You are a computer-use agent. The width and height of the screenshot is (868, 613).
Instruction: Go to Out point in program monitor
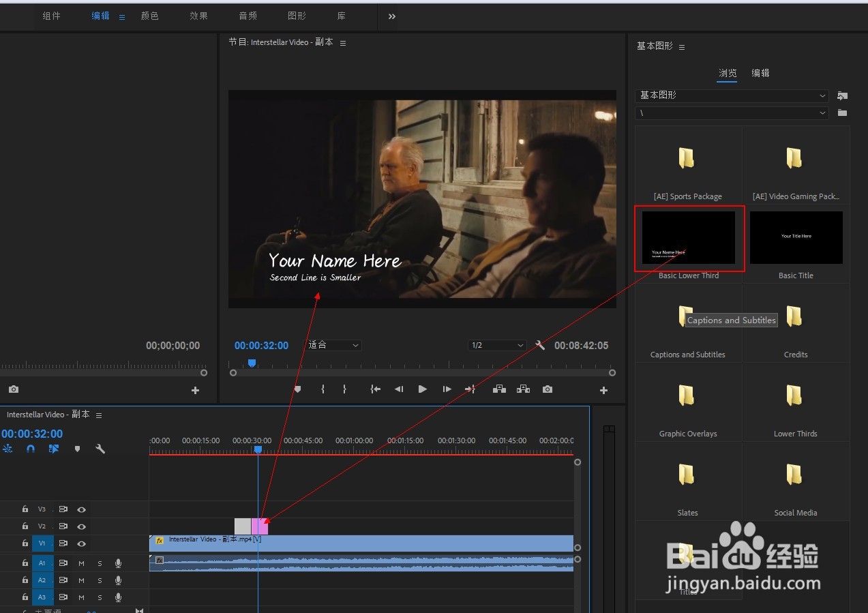point(470,389)
